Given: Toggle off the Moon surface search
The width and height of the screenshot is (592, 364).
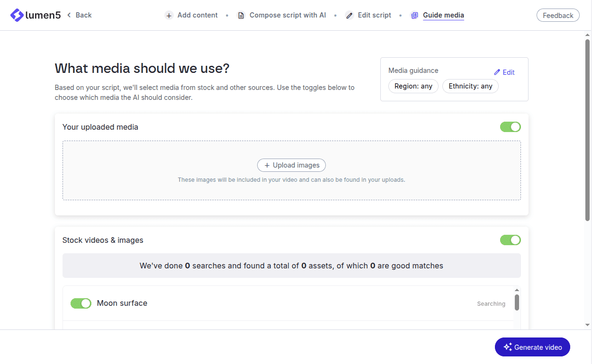Looking at the screenshot, I should click(x=81, y=303).
